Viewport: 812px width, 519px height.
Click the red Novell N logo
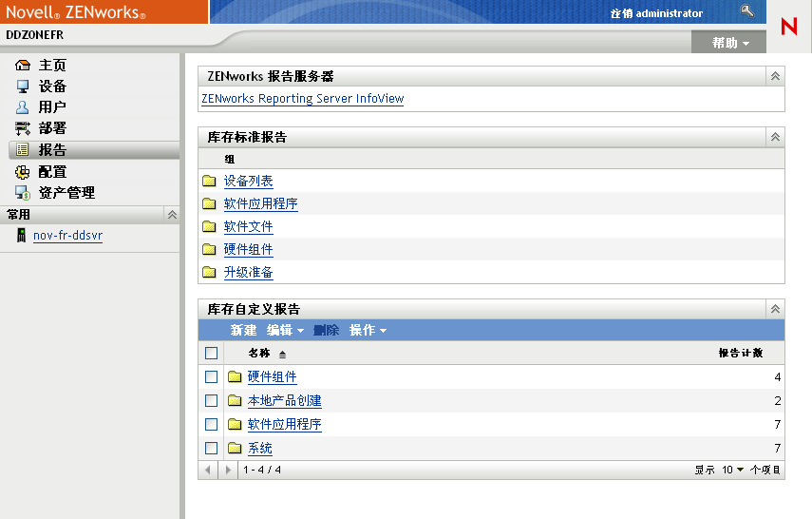point(789,26)
